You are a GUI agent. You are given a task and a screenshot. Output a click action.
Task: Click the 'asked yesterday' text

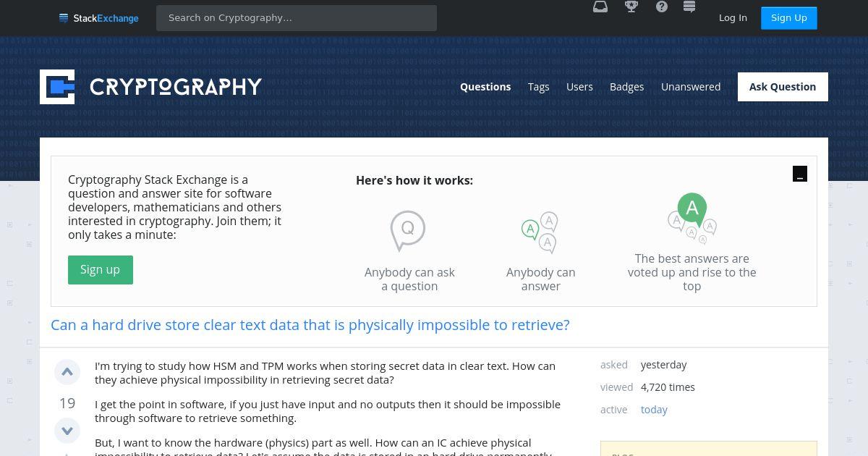(x=644, y=365)
